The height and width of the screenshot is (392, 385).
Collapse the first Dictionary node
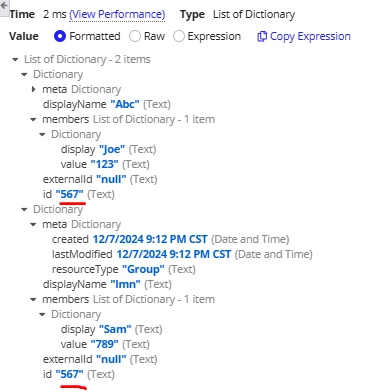pos(24,75)
